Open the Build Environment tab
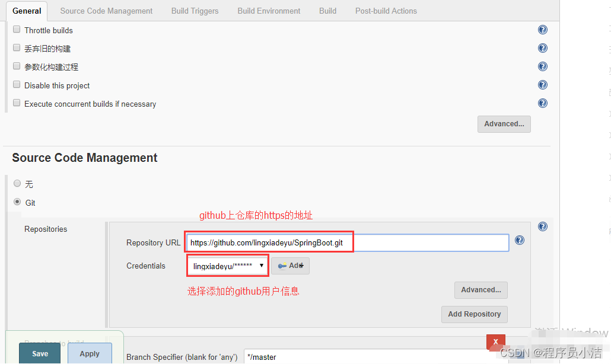Viewport: 611px width, 364px height. click(269, 11)
